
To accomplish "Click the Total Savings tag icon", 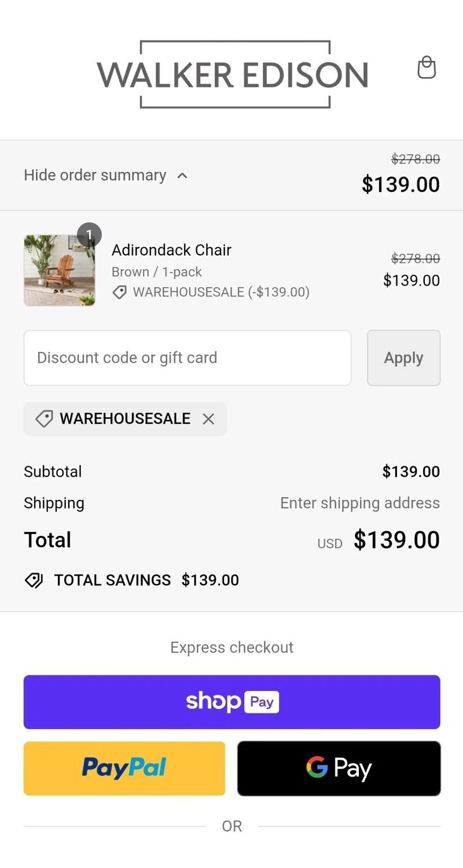I will pos(34,580).
